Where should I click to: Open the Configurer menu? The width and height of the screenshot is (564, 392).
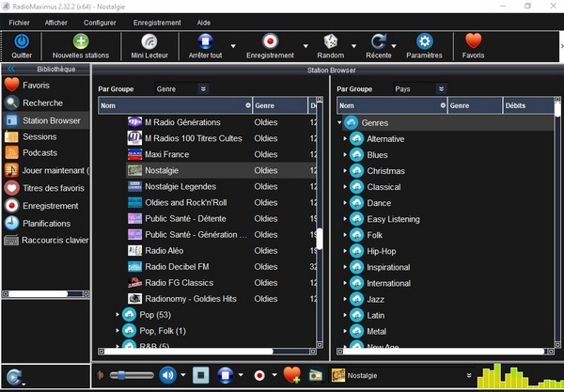click(100, 21)
